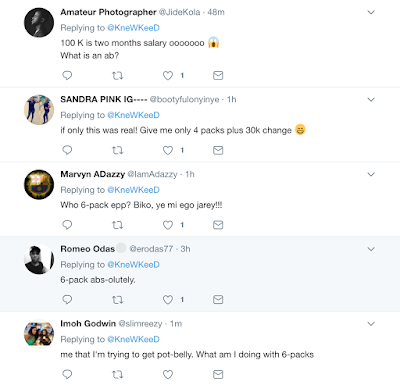Viewport: 400px width, 385px height.
Task: Retweet Imoh Godwin's pot-belly tweet
Action: coord(117,374)
